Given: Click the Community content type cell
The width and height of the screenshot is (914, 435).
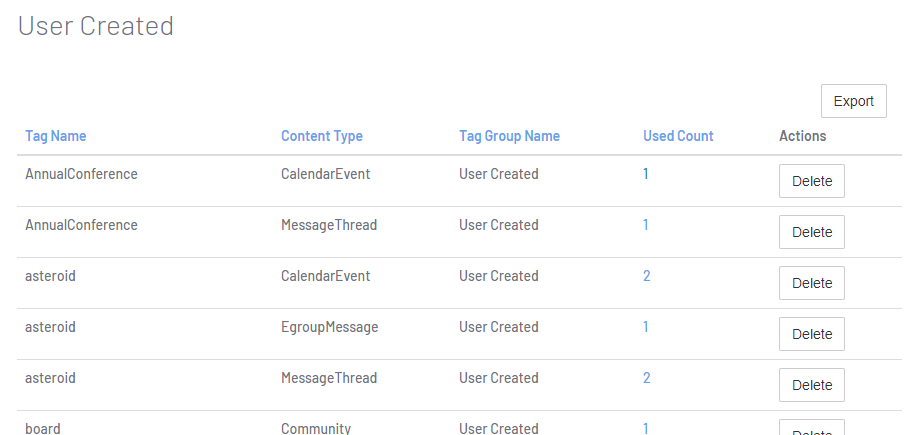Looking at the screenshot, I should point(316,429).
